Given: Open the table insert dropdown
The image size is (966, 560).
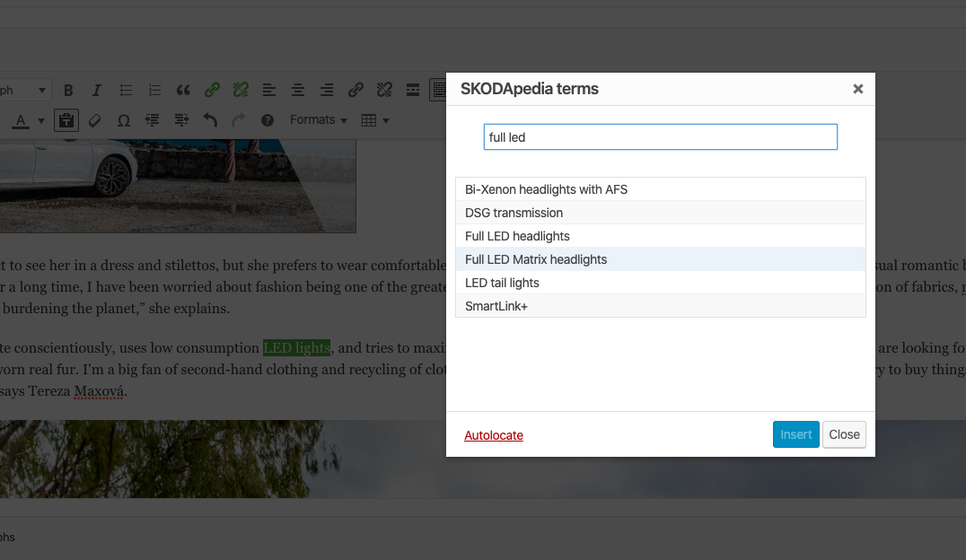Looking at the screenshot, I should (375, 121).
